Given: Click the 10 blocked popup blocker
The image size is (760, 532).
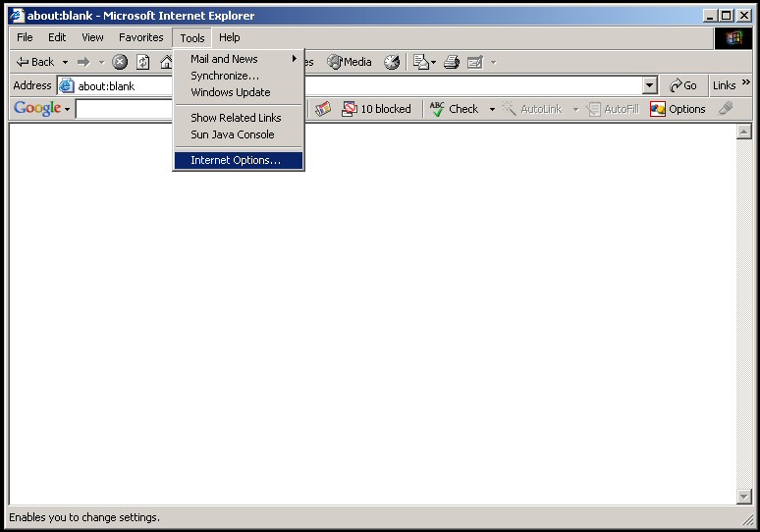Looking at the screenshot, I should tap(376, 109).
